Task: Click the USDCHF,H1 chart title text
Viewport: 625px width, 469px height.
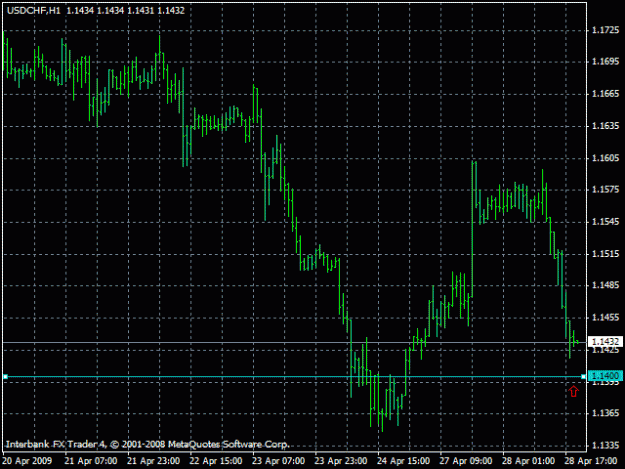Action: 33,11
